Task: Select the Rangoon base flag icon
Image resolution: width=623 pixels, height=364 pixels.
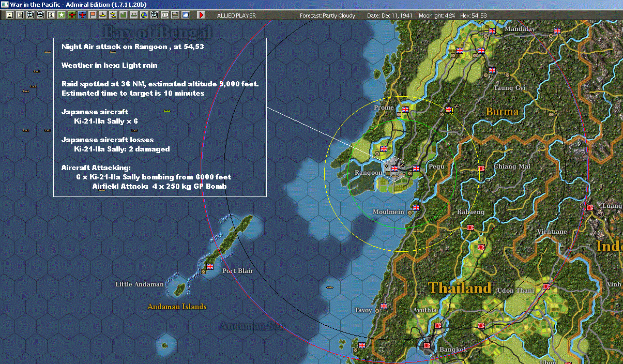Action: [395, 168]
